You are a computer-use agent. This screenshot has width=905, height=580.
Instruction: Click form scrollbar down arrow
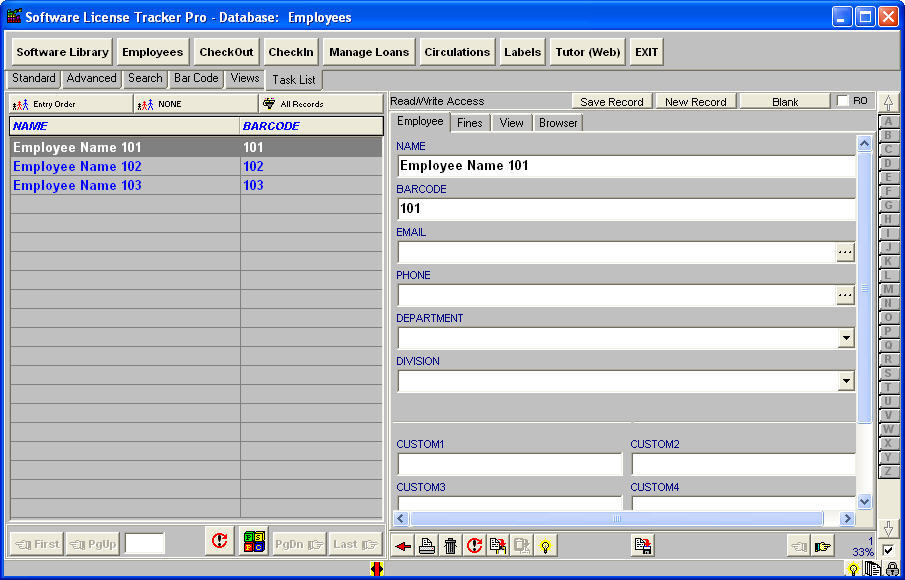pos(864,502)
